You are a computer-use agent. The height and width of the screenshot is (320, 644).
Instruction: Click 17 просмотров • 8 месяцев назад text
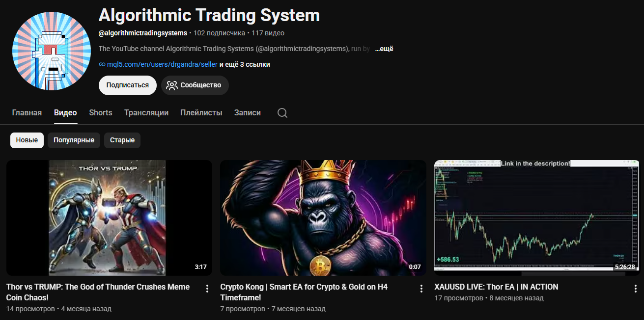click(x=489, y=298)
